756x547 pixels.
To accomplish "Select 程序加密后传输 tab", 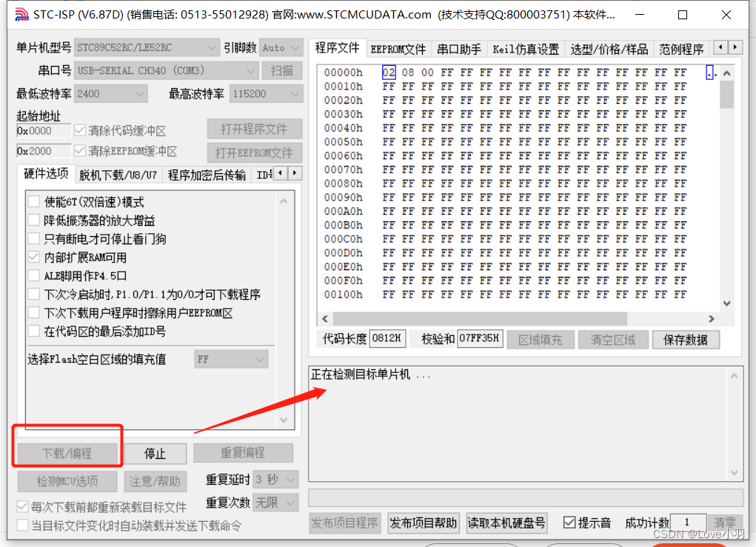I will (207, 175).
